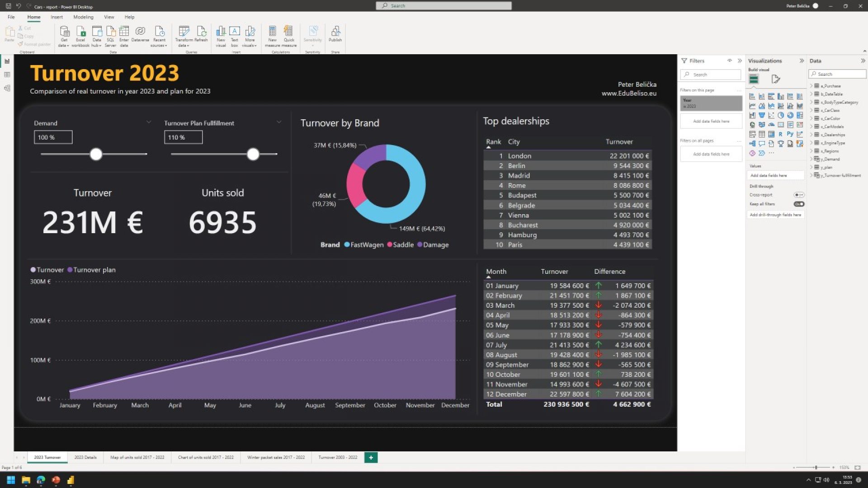This screenshot has width=868, height=488.
Task: Select the pie chart visual type
Action: pyautogui.click(x=781, y=115)
